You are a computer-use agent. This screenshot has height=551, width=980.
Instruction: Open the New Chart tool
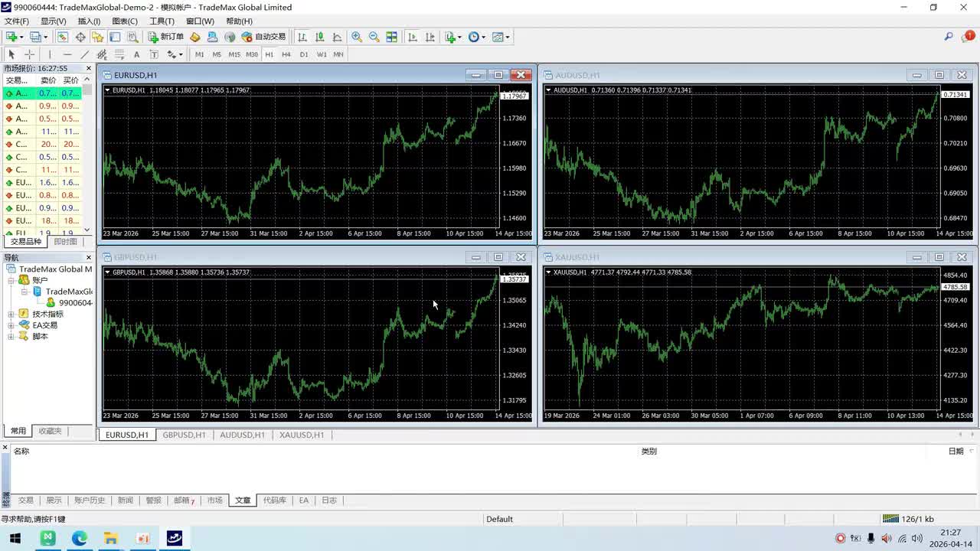point(11,37)
